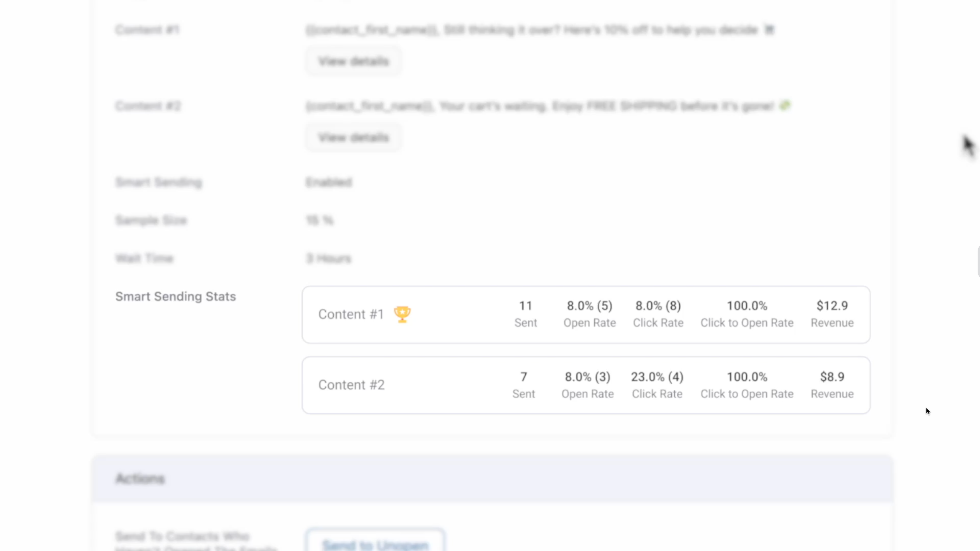Open View details under Content #2
The image size is (980, 551).
click(353, 137)
